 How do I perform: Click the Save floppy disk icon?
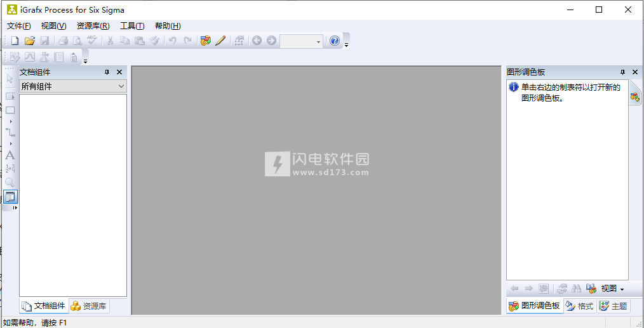coord(44,41)
